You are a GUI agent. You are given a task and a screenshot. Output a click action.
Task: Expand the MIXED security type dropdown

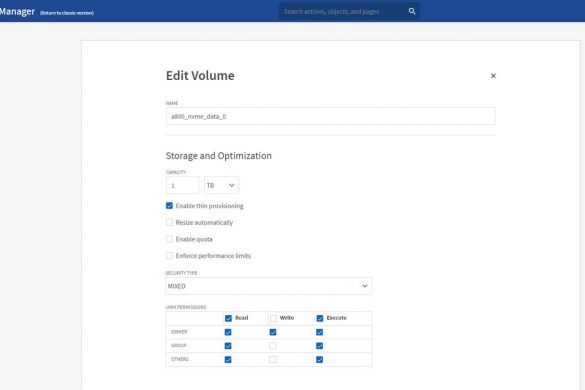(269, 286)
